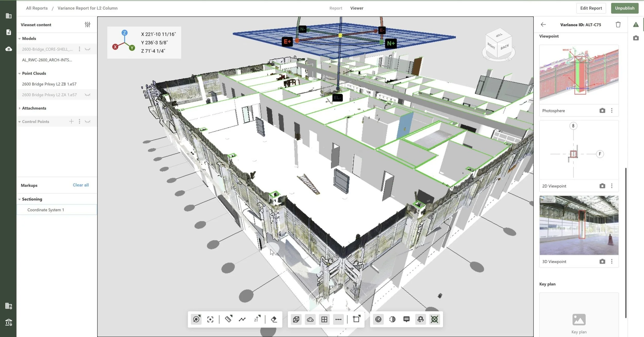Toggle the point cloud display icon
Image resolution: width=644 pixels, height=337 pixels.
coord(310,319)
